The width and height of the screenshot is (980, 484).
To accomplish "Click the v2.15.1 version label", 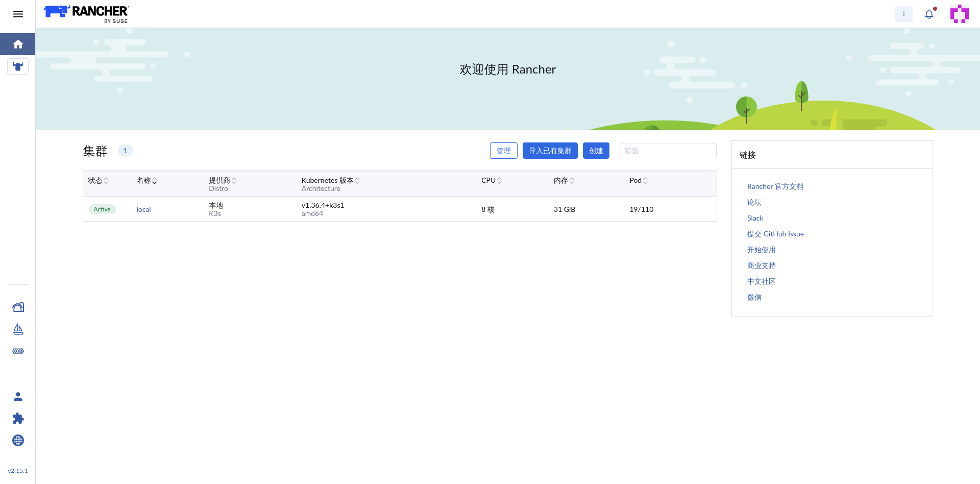I will [18, 471].
